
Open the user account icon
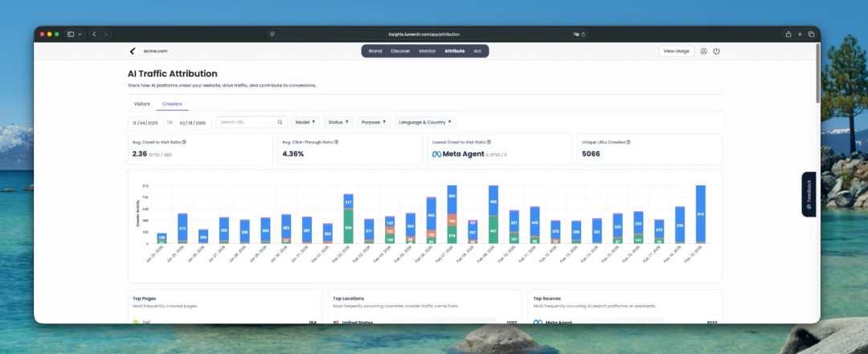tap(703, 51)
